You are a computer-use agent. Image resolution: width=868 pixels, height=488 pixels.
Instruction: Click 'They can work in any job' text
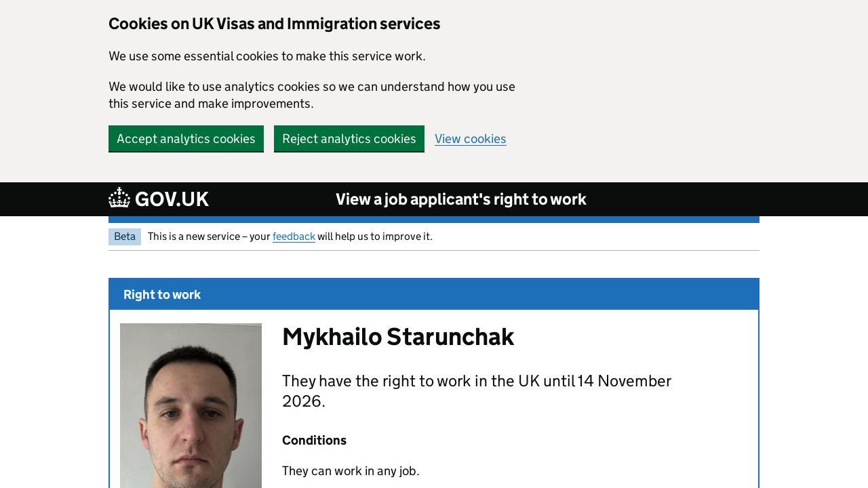(351, 471)
